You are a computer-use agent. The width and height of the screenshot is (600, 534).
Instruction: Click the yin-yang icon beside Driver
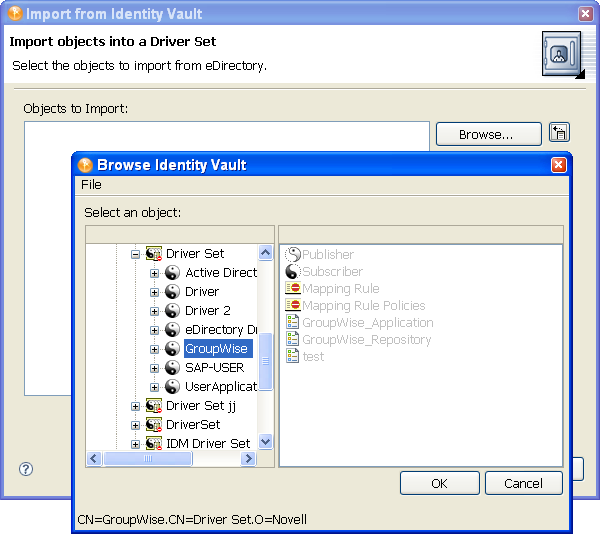pos(172,292)
